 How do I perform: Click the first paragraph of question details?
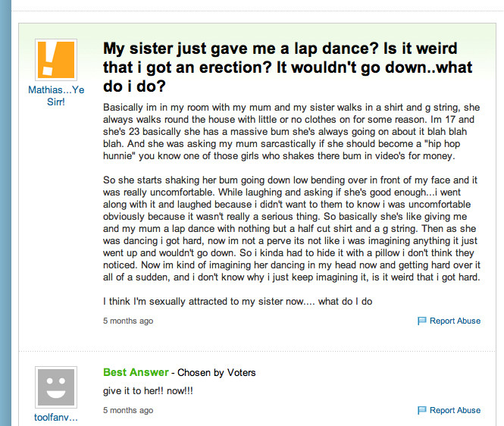tap(292, 132)
